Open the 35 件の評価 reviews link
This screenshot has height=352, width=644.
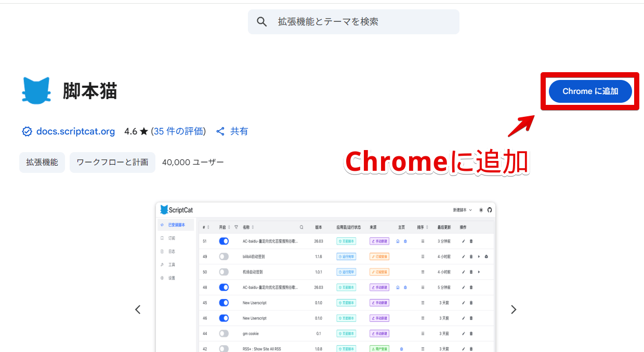coord(178,131)
